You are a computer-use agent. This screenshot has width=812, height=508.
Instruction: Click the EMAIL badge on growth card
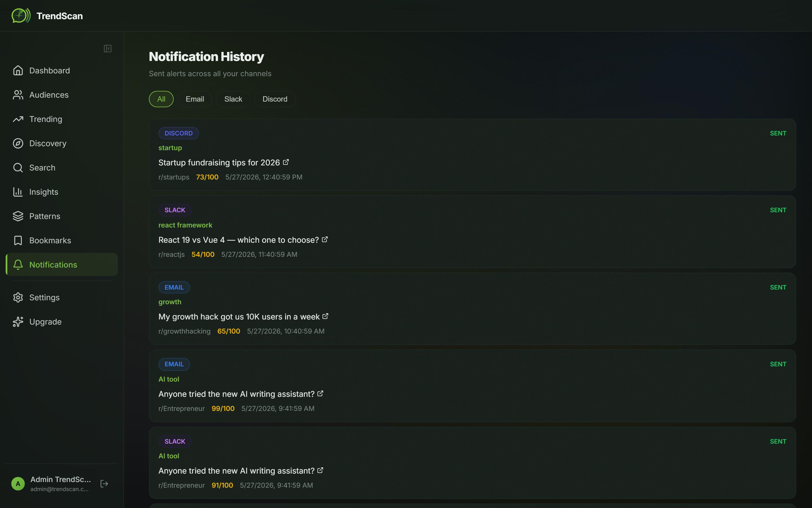point(174,287)
